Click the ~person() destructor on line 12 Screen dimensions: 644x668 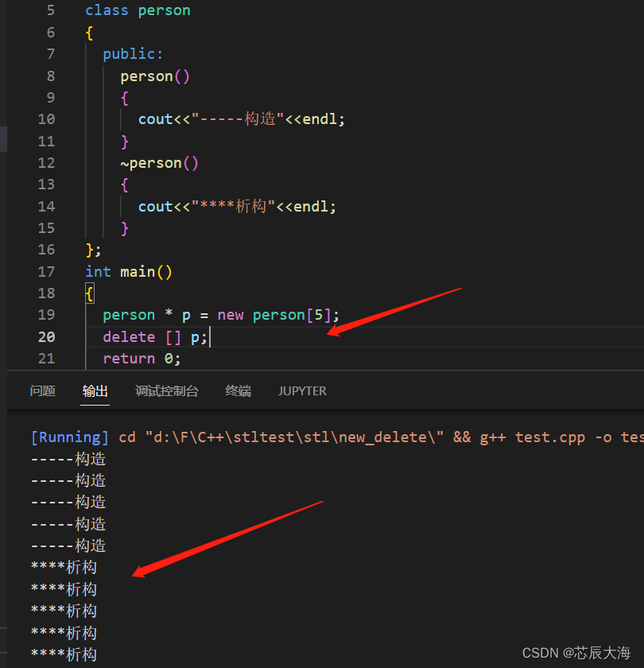coord(159,162)
